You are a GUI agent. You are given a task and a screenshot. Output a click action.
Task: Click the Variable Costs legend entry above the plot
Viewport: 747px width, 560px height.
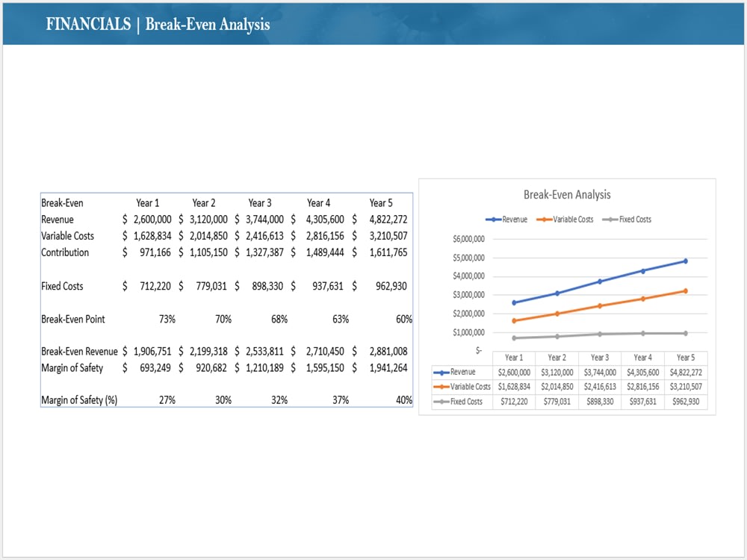[x=565, y=220]
